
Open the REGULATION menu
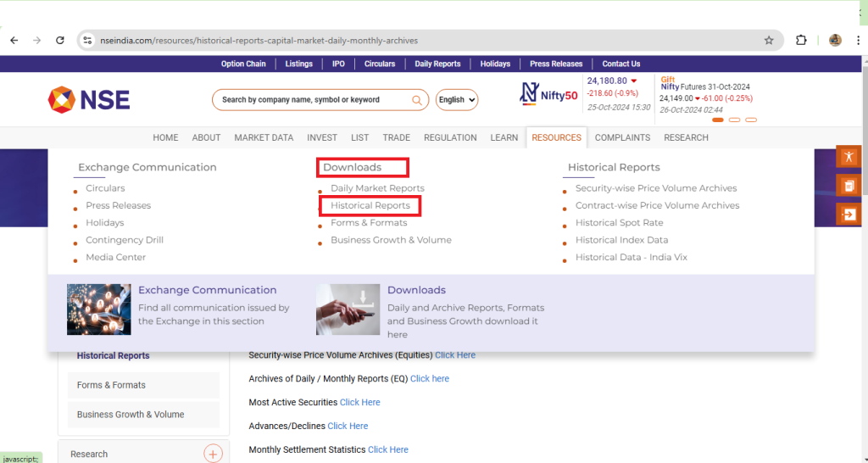pyautogui.click(x=450, y=137)
